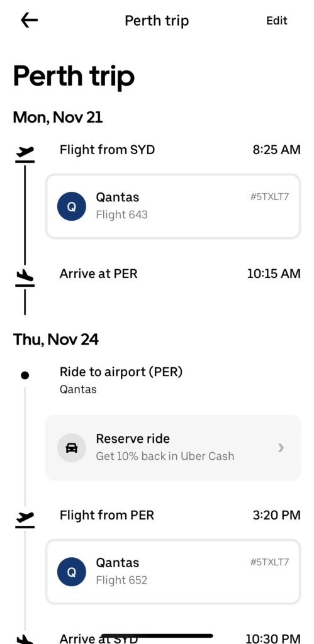
Task: Open the Qantas Flight 643 card
Action: (x=173, y=206)
